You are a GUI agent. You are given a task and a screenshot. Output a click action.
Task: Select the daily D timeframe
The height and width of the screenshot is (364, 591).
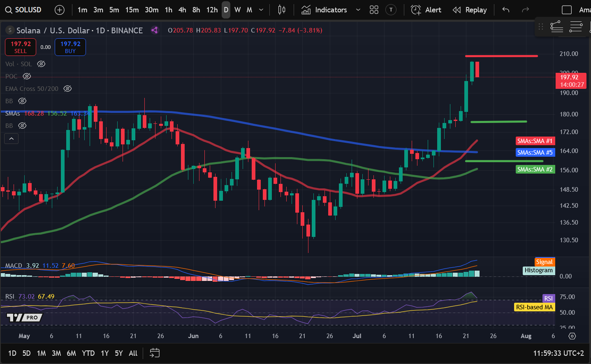pos(226,10)
